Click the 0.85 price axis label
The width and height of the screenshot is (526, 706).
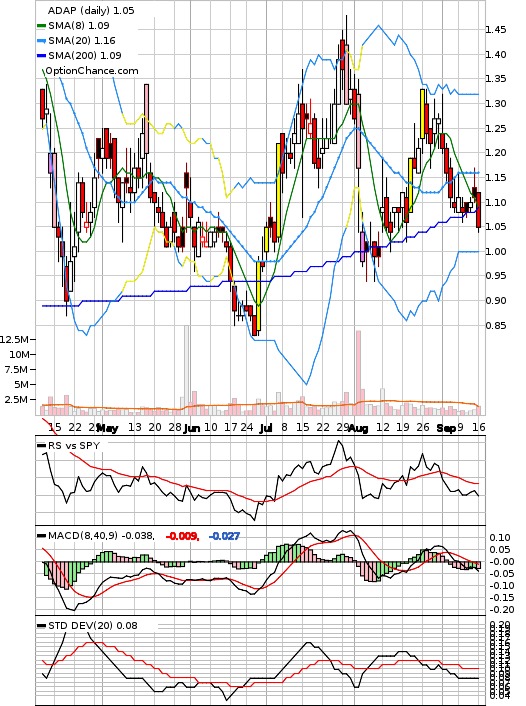point(495,325)
